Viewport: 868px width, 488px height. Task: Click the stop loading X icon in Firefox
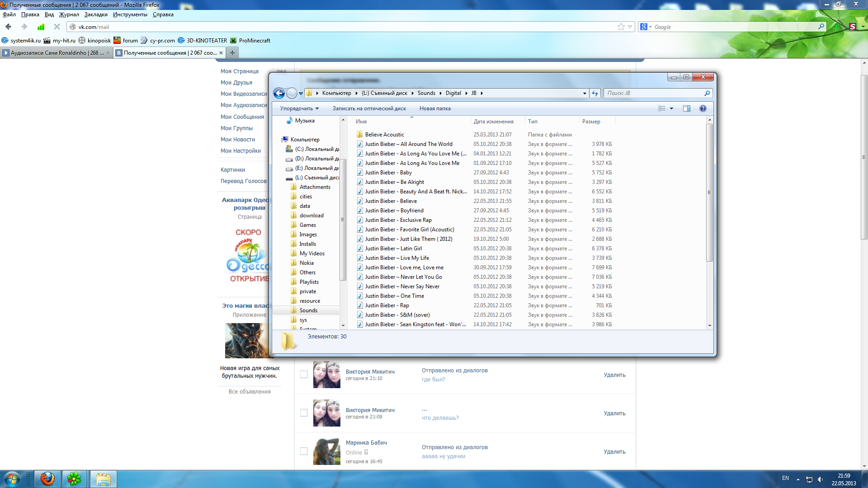coord(57,27)
